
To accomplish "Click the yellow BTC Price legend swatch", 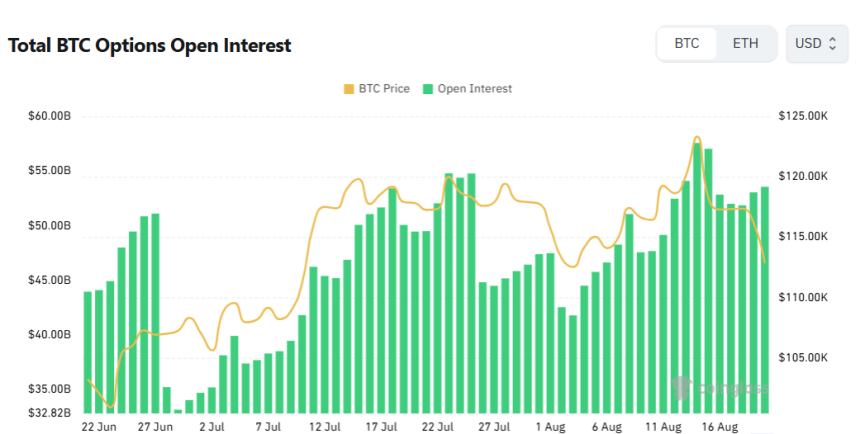I will pos(348,89).
